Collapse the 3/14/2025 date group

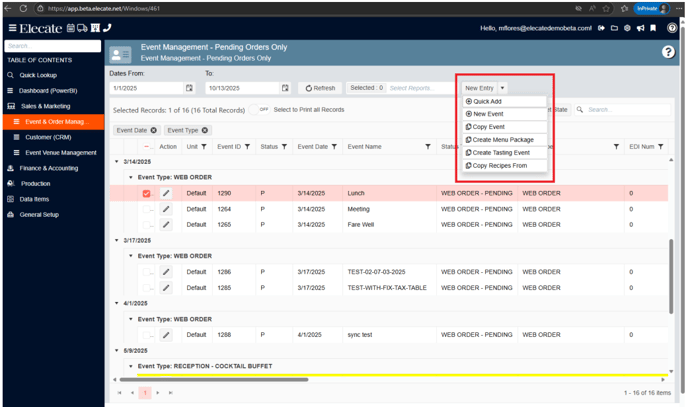(117, 161)
